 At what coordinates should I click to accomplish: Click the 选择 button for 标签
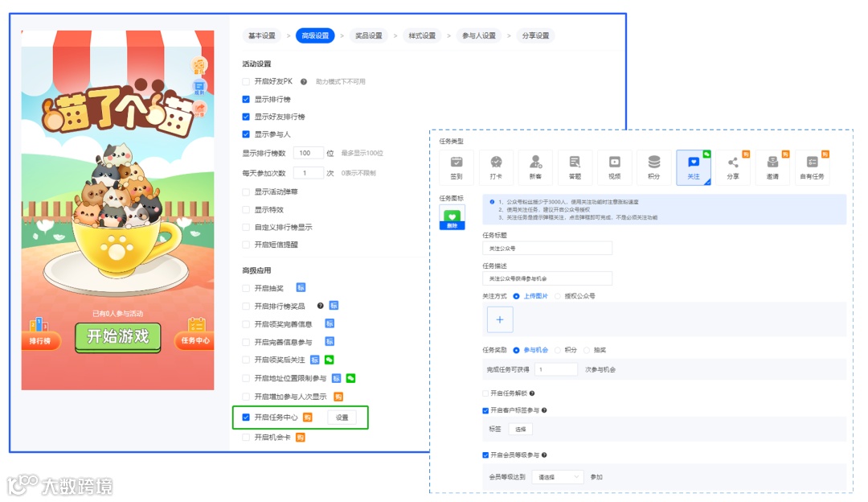(520, 429)
